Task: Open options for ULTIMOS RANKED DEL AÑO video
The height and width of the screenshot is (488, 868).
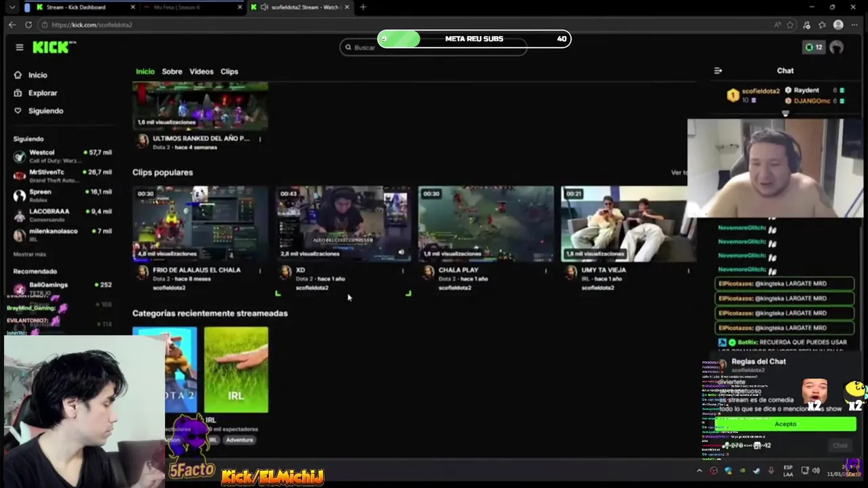Action: [260, 139]
